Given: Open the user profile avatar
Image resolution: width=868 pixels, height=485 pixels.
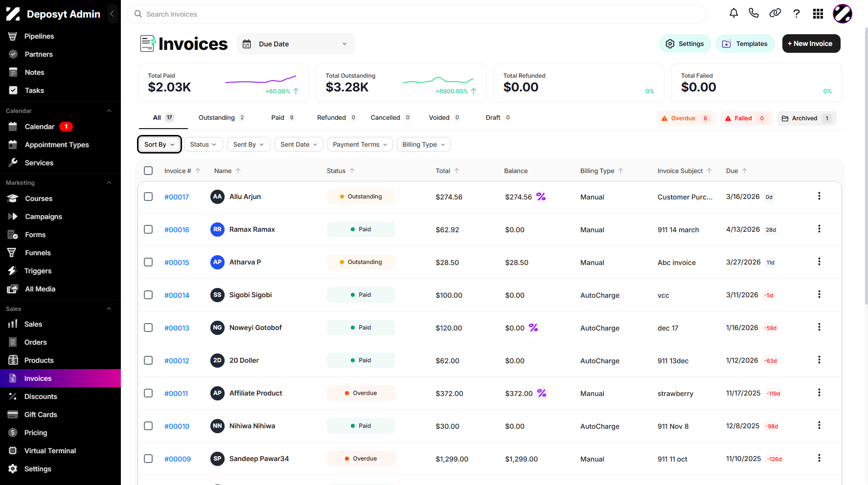Looking at the screenshot, I should coord(843,14).
